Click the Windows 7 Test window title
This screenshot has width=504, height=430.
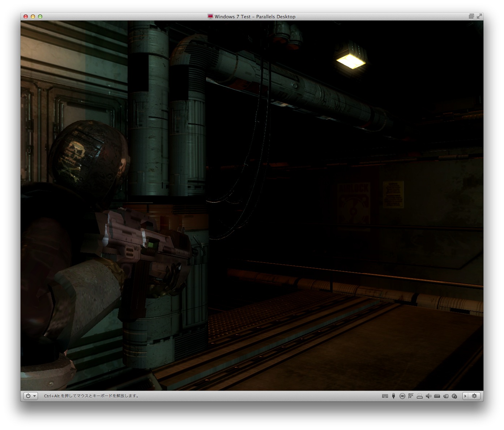click(255, 17)
